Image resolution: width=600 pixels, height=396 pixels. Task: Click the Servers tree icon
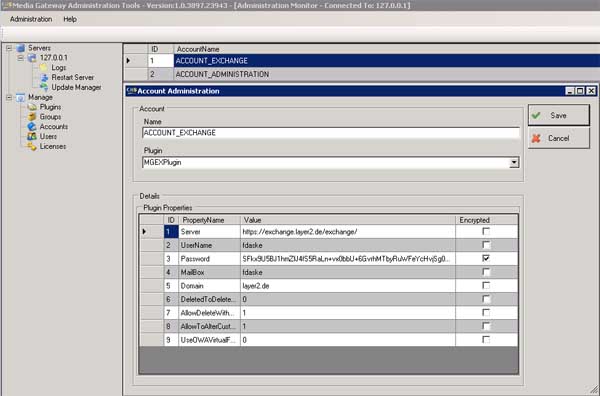(x=21, y=48)
